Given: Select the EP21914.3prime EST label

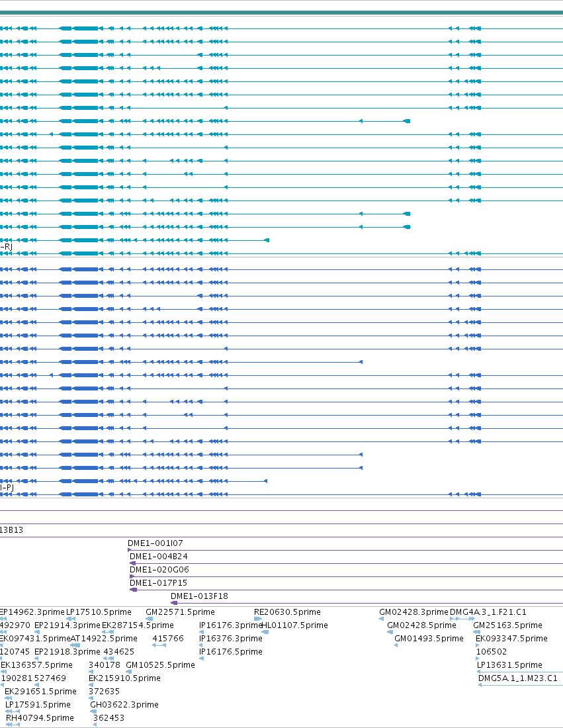Looking at the screenshot, I should tap(67, 625).
